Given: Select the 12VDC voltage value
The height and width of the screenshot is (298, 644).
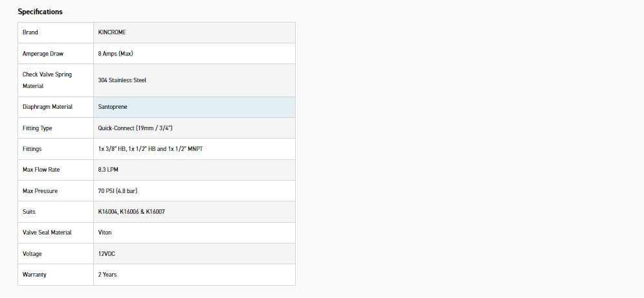Looking at the screenshot, I should point(107,254).
